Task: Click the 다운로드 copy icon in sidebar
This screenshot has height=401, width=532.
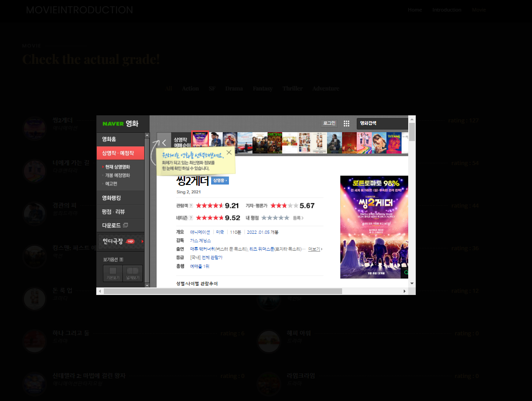Action: (125, 225)
